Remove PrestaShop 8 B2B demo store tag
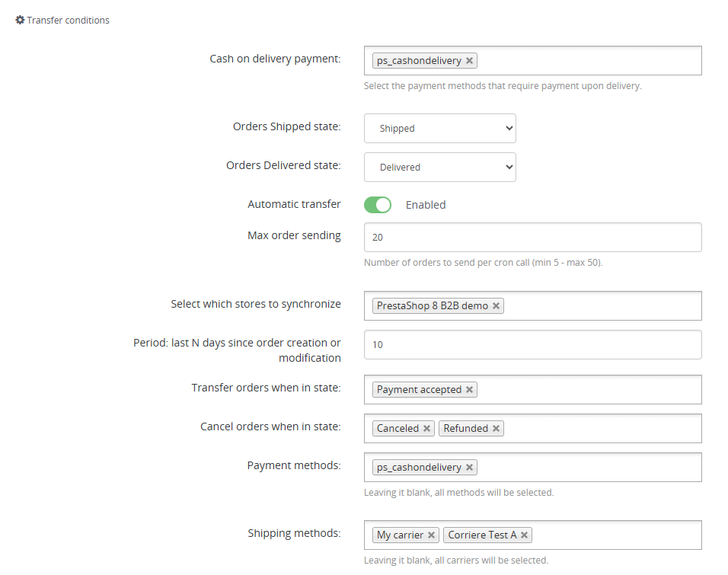Image resolution: width=728 pixels, height=575 pixels. pyautogui.click(x=496, y=306)
